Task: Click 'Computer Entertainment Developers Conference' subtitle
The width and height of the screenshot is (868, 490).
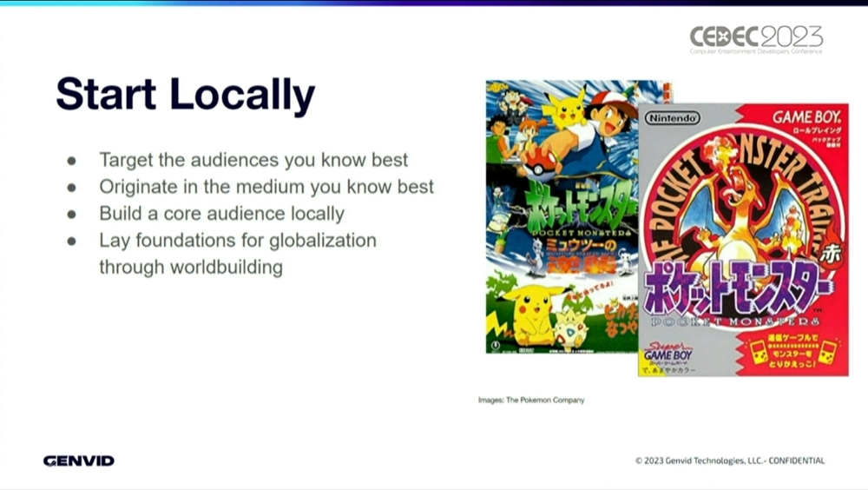Action: click(756, 51)
